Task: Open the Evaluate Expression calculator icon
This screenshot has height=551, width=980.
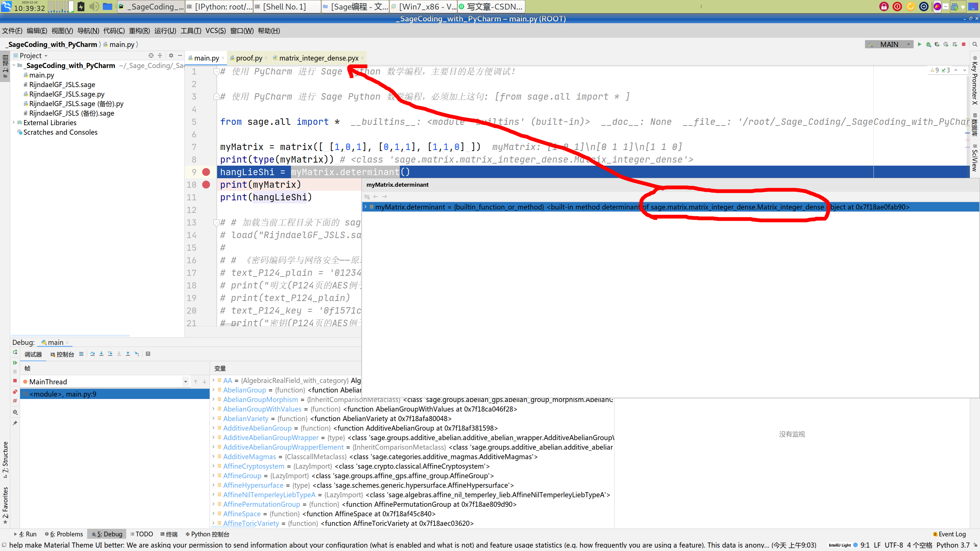Action: point(148,354)
